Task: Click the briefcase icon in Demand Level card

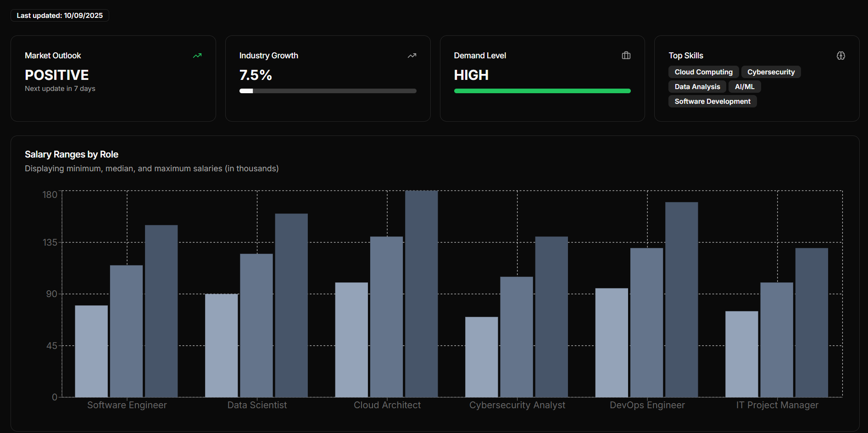Action: (x=626, y=56)
